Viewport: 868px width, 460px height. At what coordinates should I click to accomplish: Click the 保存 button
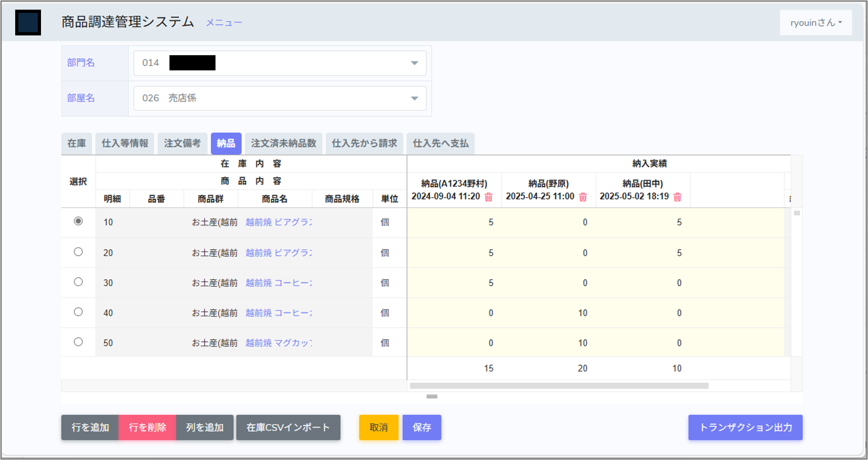(x=422, y=427)
